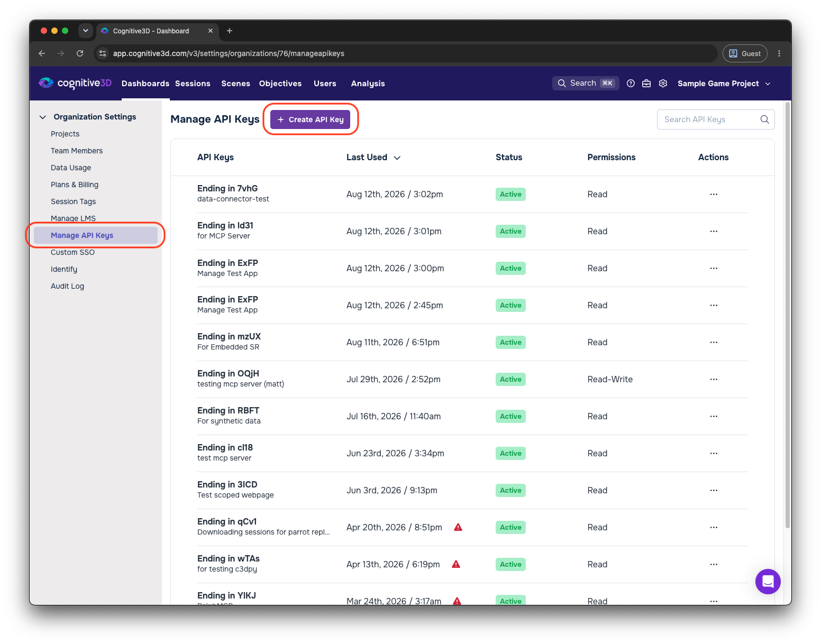
Task: Open a new browser tab
Action: (x=230, y=31)
